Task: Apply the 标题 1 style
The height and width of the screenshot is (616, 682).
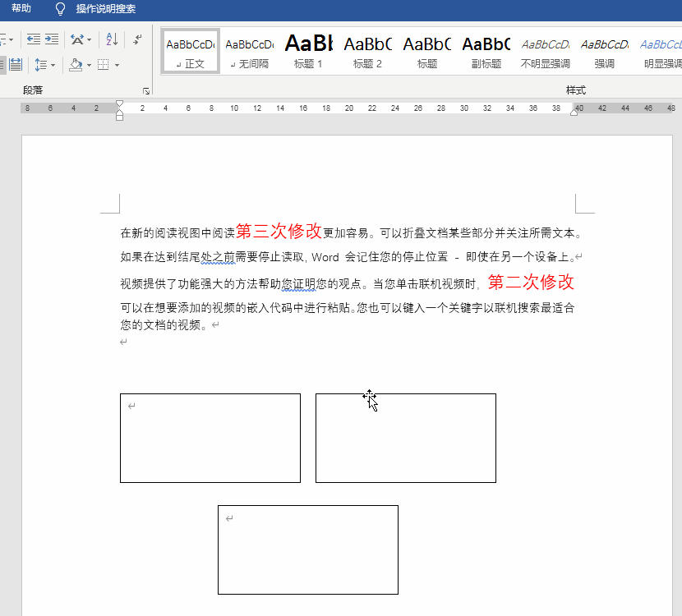Action: click(x=309, y=51)
